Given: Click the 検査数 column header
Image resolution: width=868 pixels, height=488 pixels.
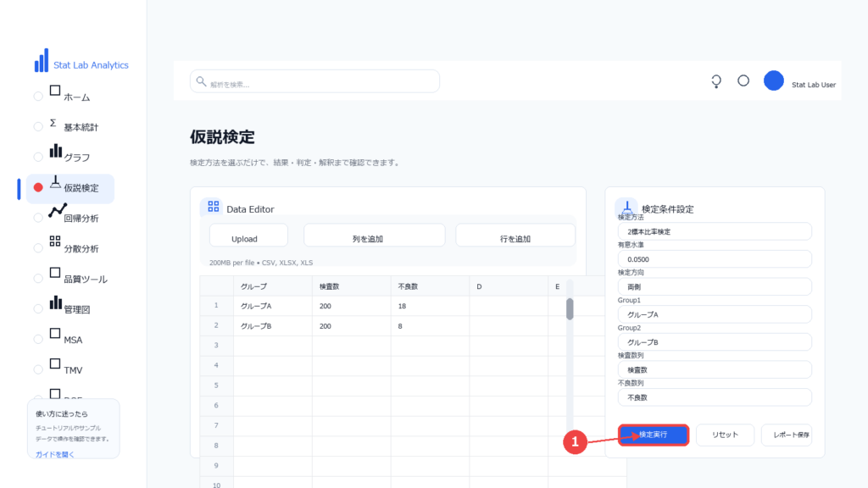Looking at the screenshot, I should (352, 286).
